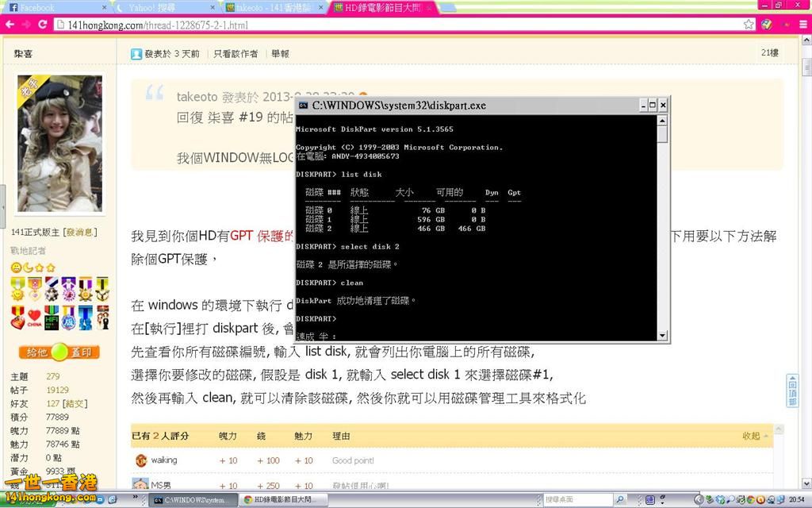Click the 回頂部 back-to-top icon

[x=791, y=391]
